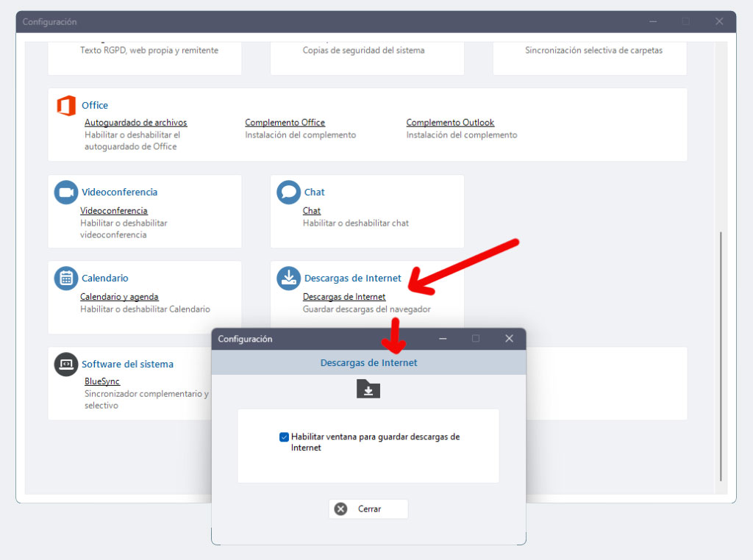Click the download folder icon in dialog
Viewport: 753px width, 560px height.
(368, 390)
